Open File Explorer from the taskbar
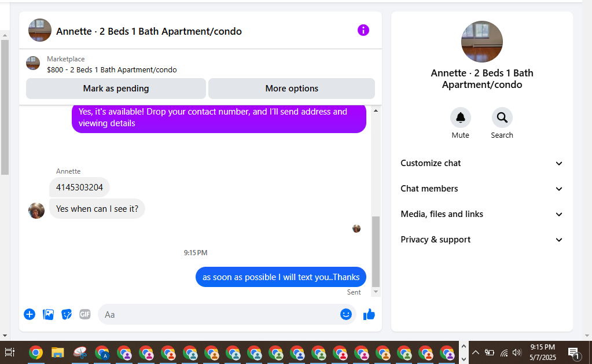The width and height of the screenshot is (592, 364). tap(58, 352)
